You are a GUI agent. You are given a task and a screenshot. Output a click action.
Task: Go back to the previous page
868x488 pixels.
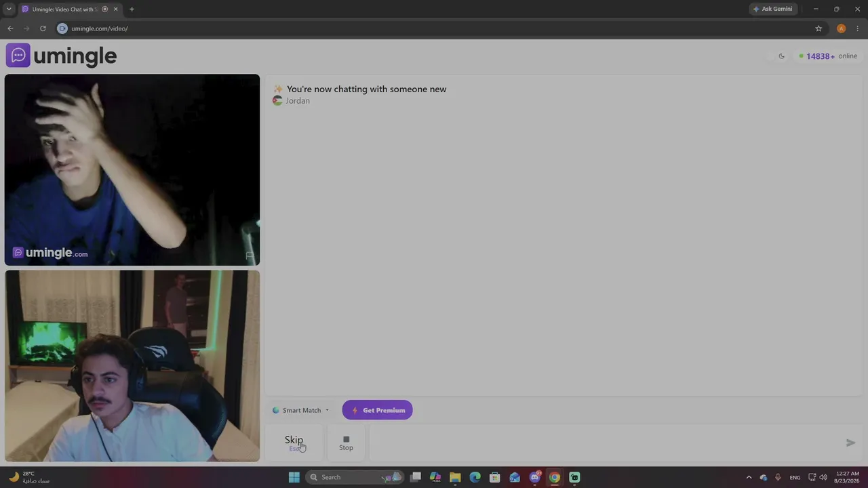point(10,28)
